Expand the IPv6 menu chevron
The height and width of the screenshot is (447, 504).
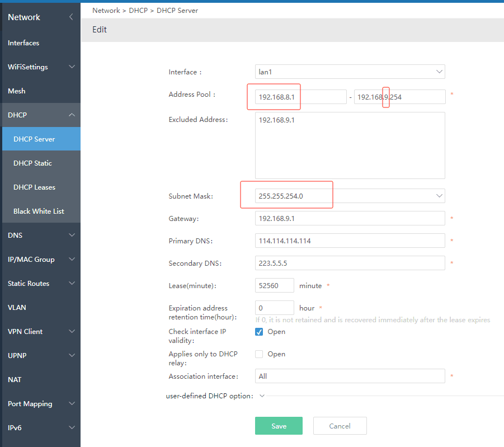click(72, 427)
